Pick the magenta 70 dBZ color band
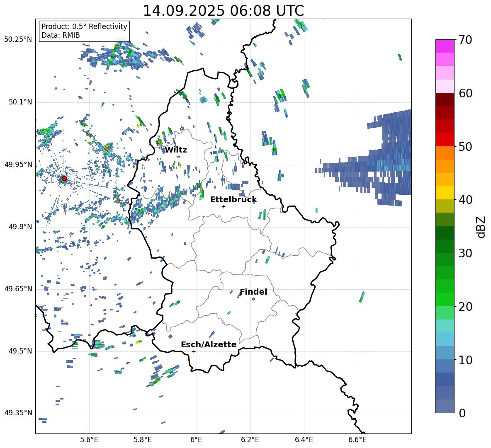Screen dimensions: 491x448 (x=445, y=46)
